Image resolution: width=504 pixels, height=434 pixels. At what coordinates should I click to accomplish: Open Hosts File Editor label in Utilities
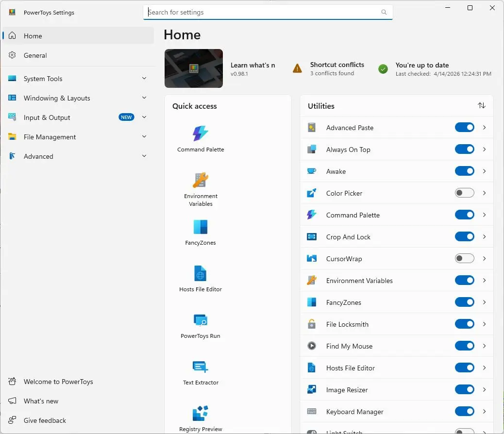coord(351,368)
